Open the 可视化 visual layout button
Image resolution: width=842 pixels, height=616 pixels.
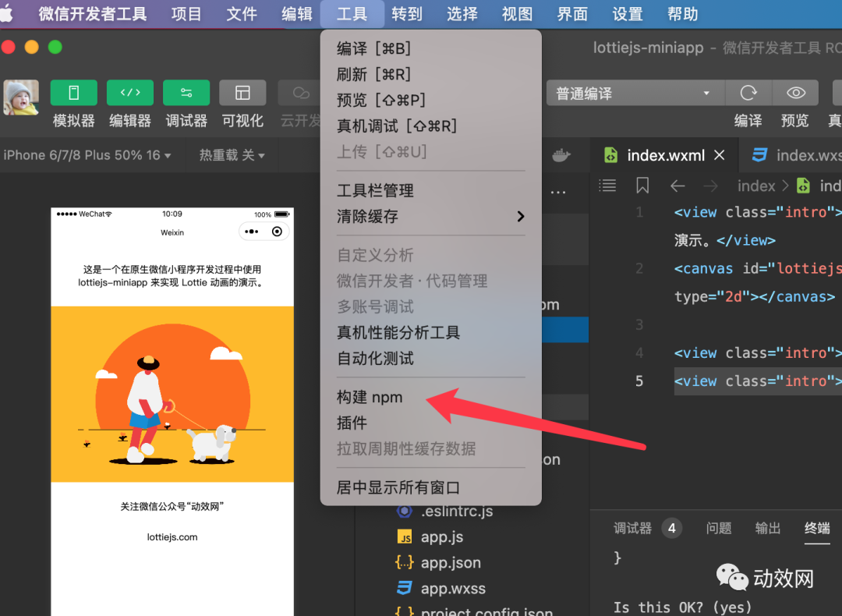click(242, 93)
